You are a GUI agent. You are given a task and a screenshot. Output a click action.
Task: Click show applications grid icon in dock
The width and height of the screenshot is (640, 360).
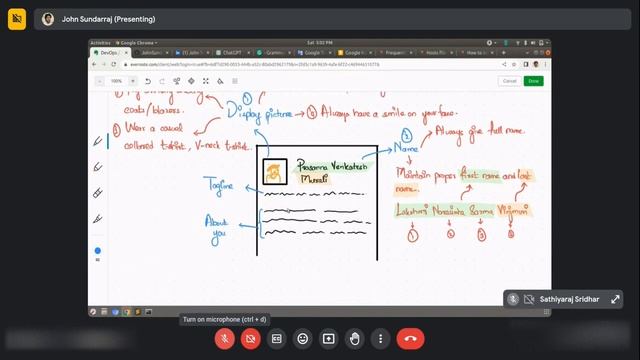coord(546,312)
